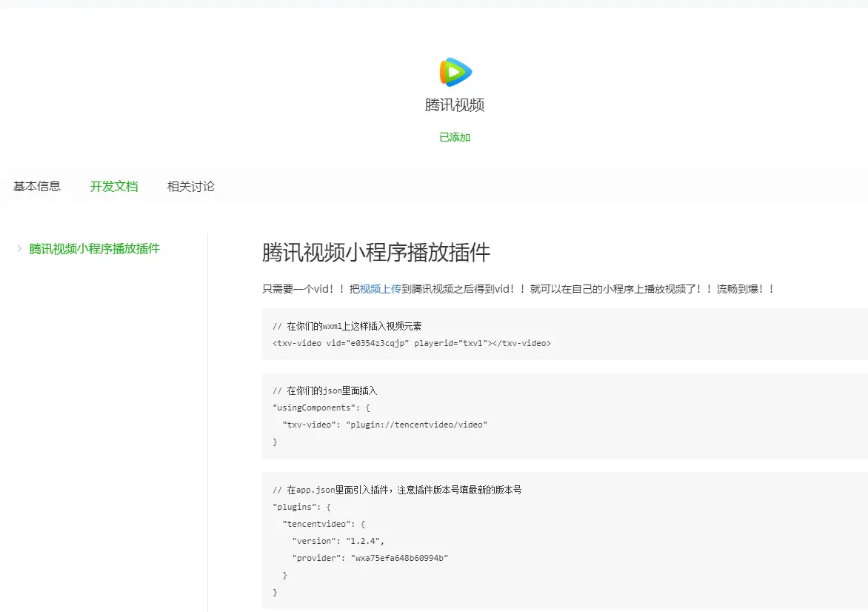The width and height of the screenshot is (868, 612).
Task: Open the 基本信息 tab
Action: tap(37, 187)
